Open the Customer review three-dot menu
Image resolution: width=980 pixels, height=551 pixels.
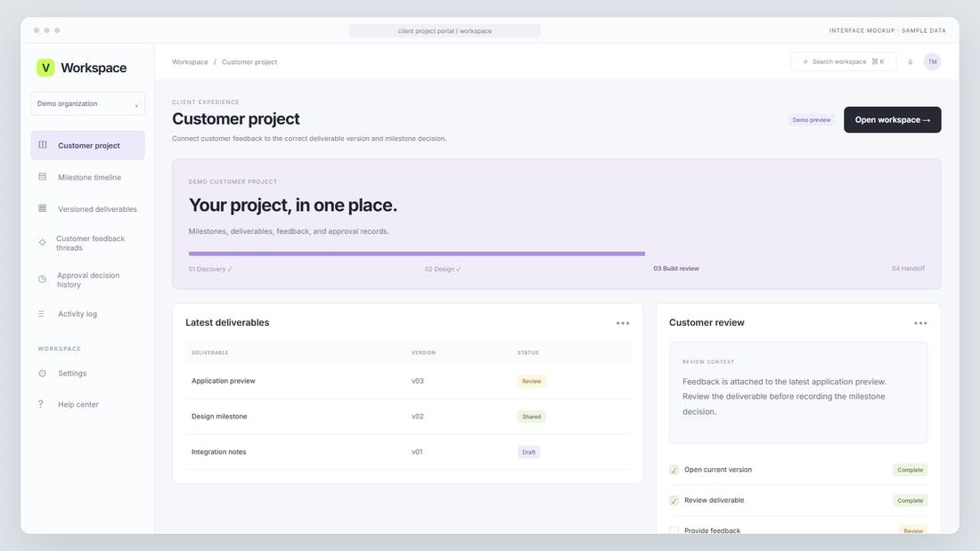[x=920, y=323]
